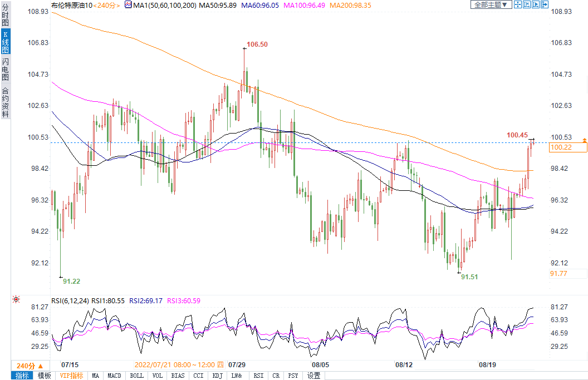588x380 pixels.
Task: Open the 设置 settings button
Action: pos(313,376)
